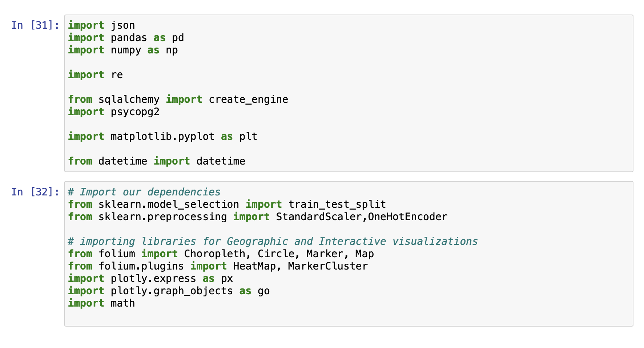The height and width of the screenshot is (348, 644).
Task: Place cursor at 'import re' line
Action: coord(95,74)
